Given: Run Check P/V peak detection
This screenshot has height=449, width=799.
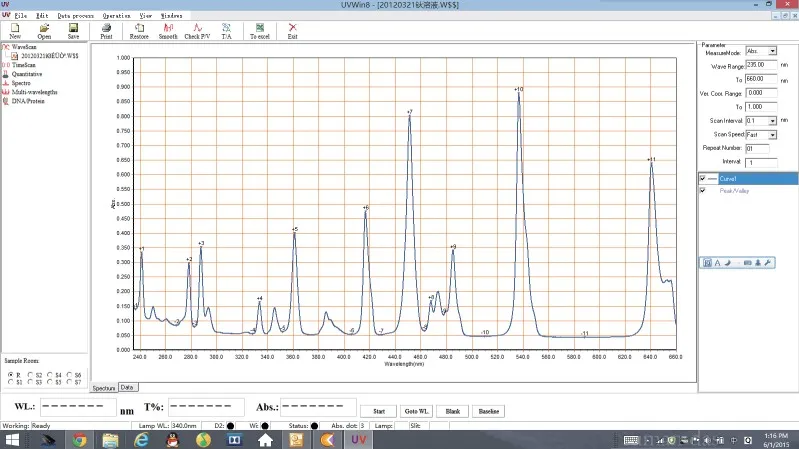Looking at the screenshot, I should tap(198, 29).
